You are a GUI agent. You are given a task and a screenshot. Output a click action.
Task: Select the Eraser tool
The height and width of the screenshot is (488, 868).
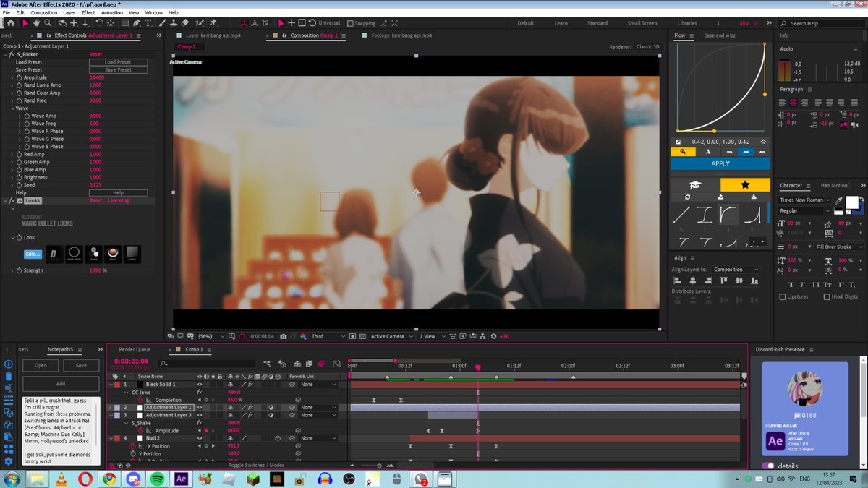[185, 23]
